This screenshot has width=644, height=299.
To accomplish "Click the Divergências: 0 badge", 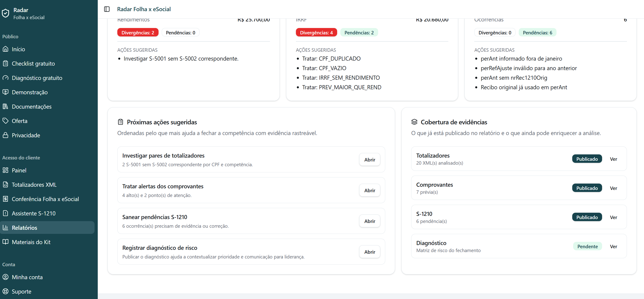I will pos(495,33).
